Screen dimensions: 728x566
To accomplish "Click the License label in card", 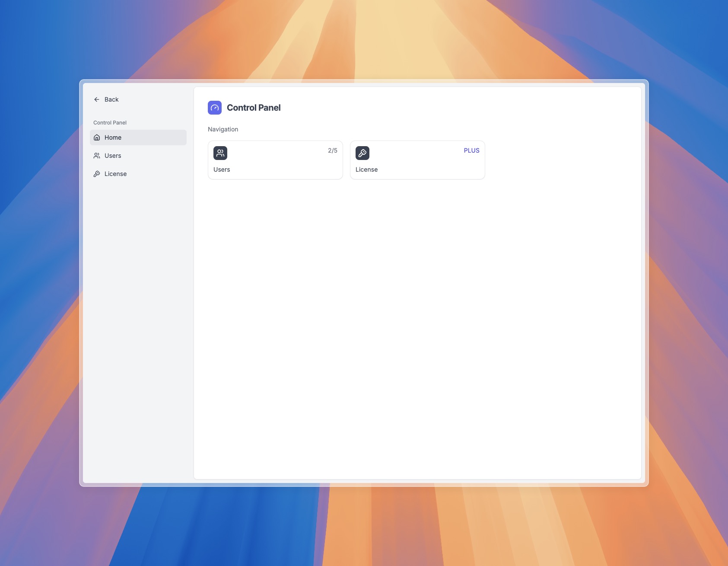I will [366, 169].
